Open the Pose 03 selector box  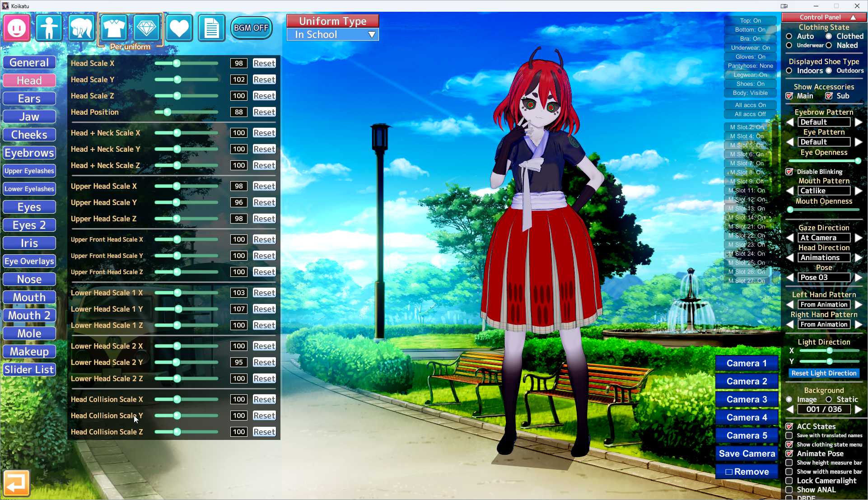[x=824, y=277]
